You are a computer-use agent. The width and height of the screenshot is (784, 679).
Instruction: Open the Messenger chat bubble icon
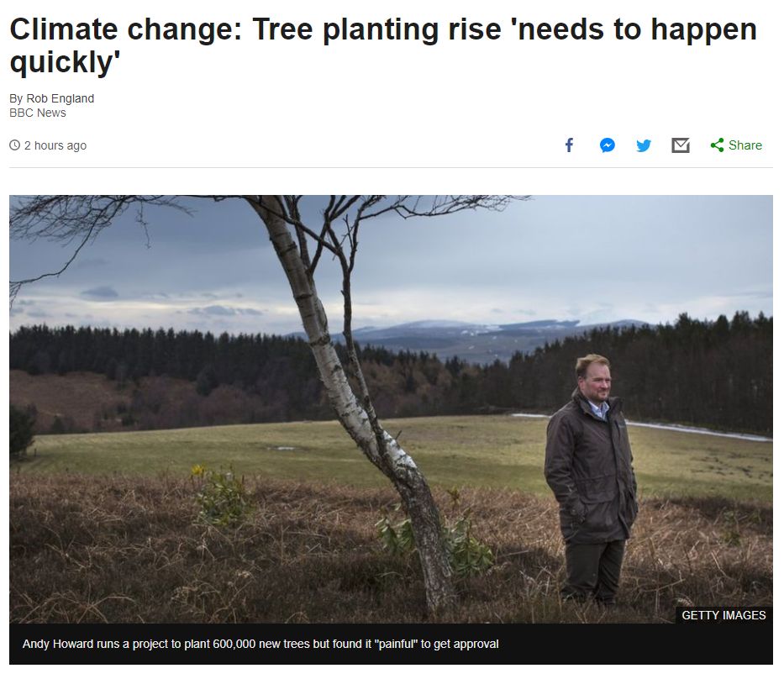point(607,145)
